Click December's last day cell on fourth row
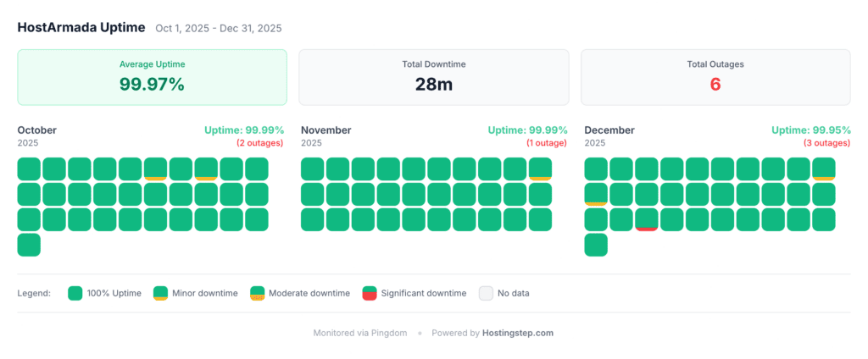This screenshot has height=359, width=868. (596, 245)
